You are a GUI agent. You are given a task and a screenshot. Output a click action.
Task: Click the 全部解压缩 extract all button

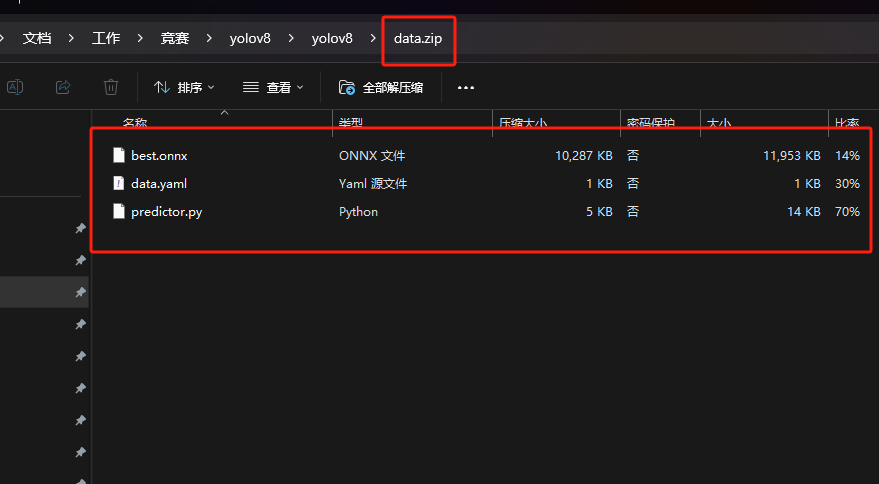coord(381,88)
